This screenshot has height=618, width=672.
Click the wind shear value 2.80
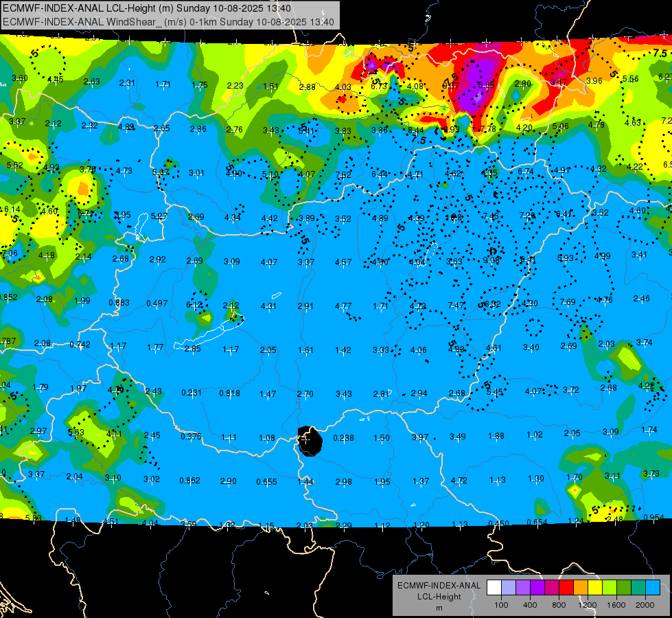pyautogui.click(x=523, y=84)
